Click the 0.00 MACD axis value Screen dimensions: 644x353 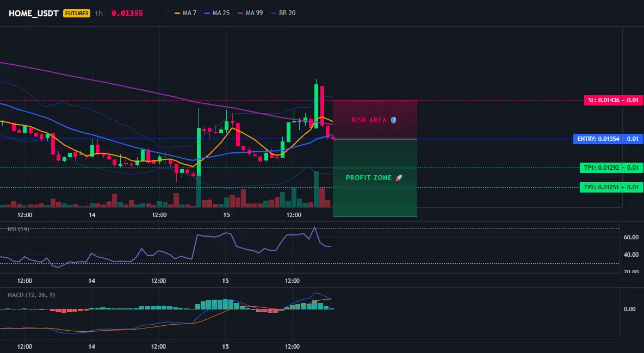[x=630, y=309]
